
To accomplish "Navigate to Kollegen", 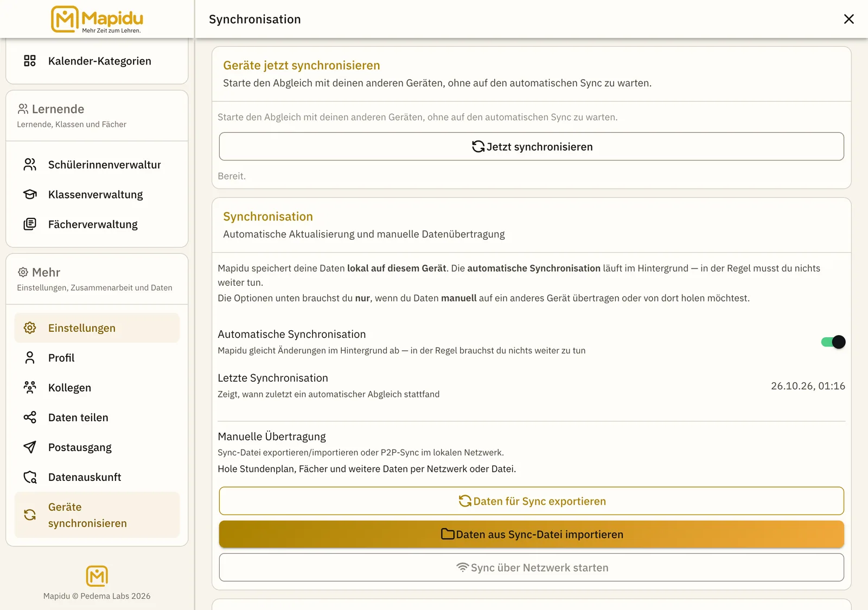I will point(97,387).
